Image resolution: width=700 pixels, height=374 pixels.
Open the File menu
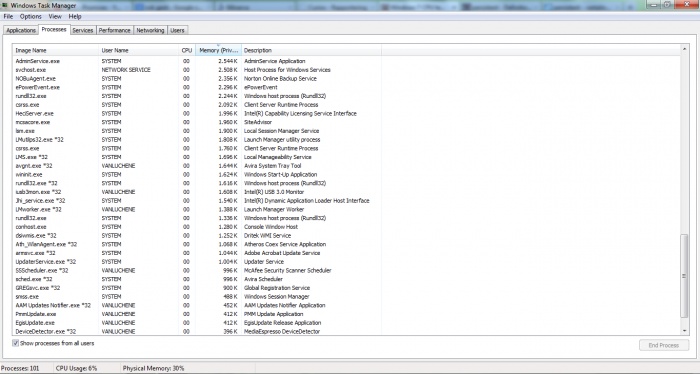pyautogui.click(x=8, y=17)
